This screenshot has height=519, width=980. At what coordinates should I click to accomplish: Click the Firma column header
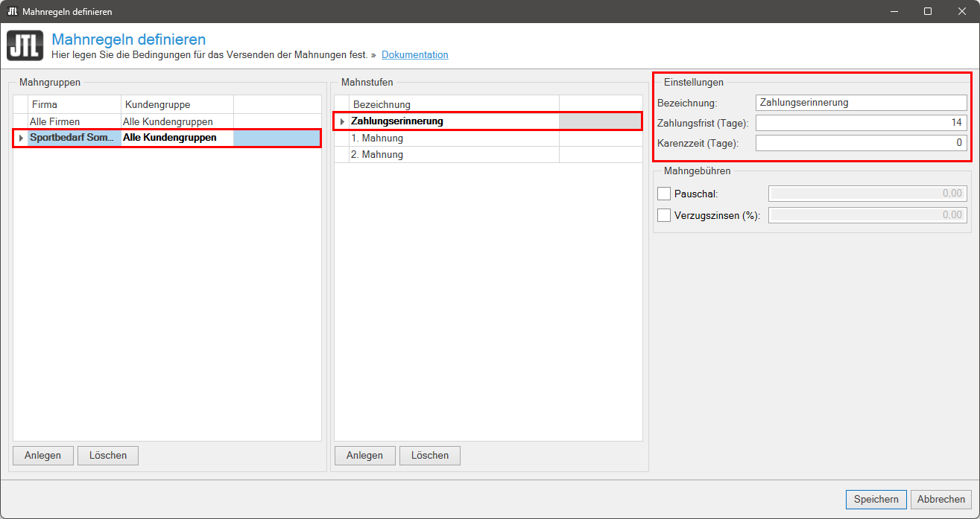[x=75, y=104]
